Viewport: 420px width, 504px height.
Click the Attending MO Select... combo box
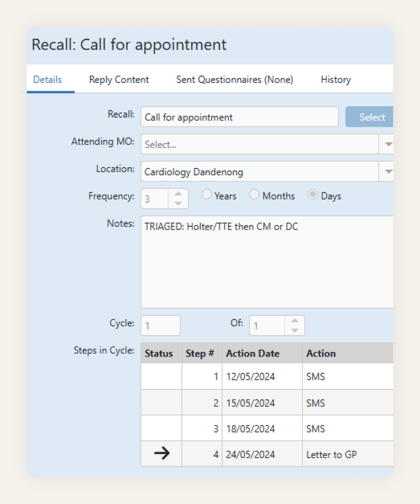click(260, 144)
